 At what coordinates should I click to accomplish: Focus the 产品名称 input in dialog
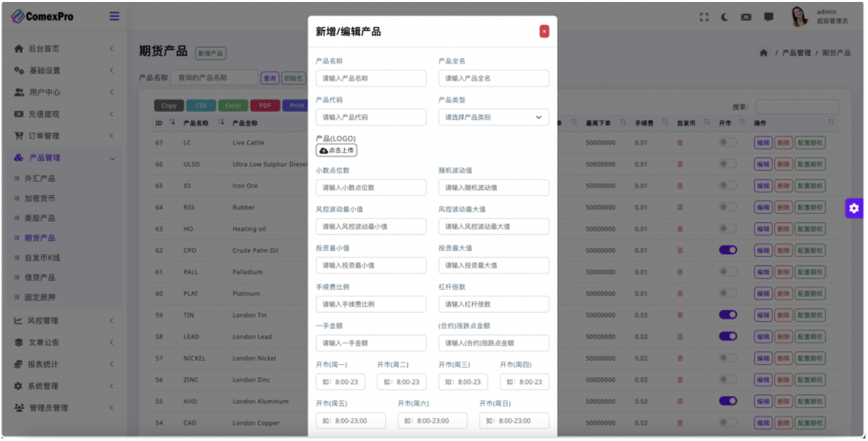(x=371, y=78)
